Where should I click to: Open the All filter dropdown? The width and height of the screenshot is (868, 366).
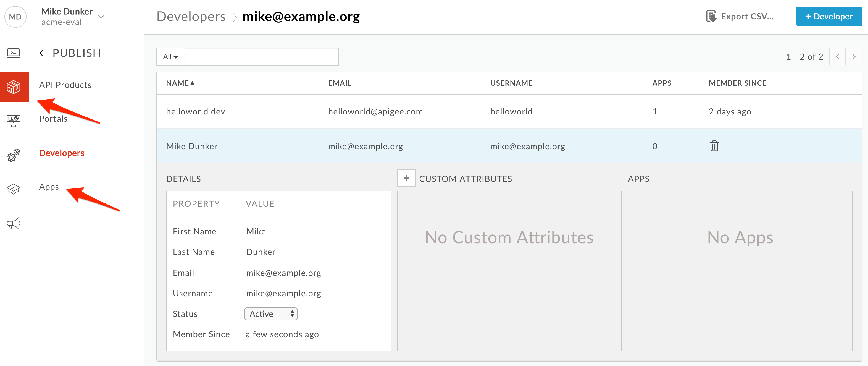click(170, 57)
